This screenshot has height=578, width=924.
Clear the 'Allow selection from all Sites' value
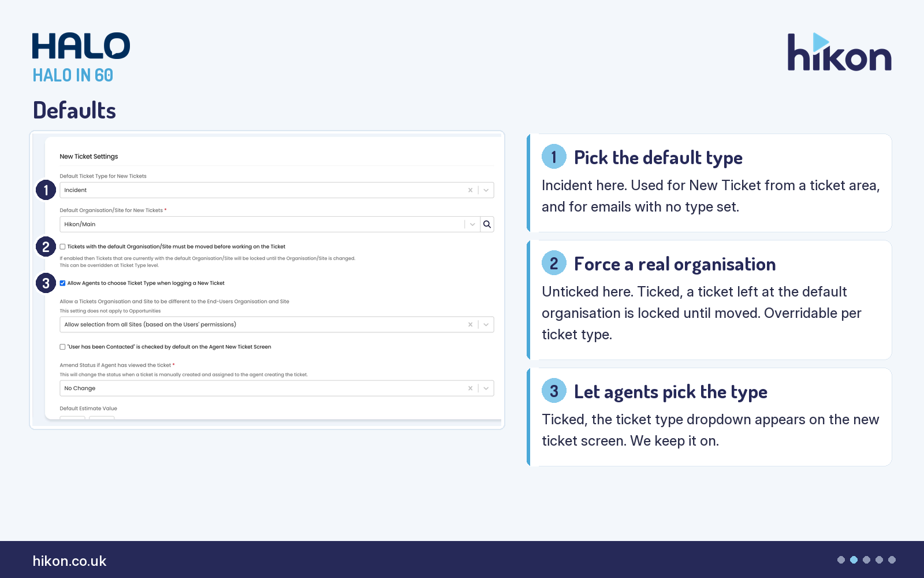coord(470,325)
